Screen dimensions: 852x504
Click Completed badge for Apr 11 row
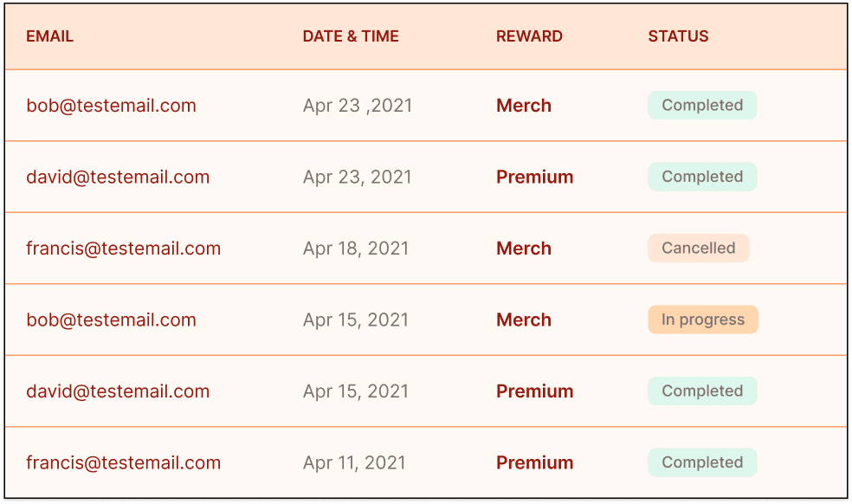pyautogui.click(x=702, y=462)
